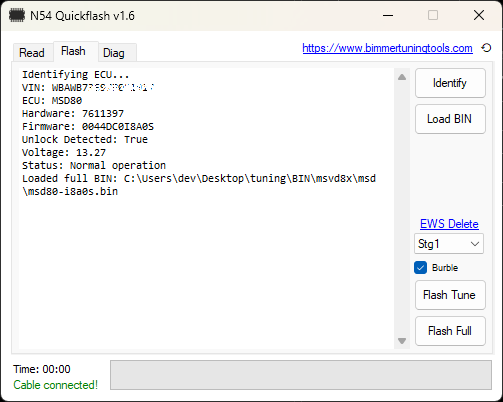Click the N54 Quickflash chip icon in title bar
Viewport: 503px width, 402px height.
17,15
